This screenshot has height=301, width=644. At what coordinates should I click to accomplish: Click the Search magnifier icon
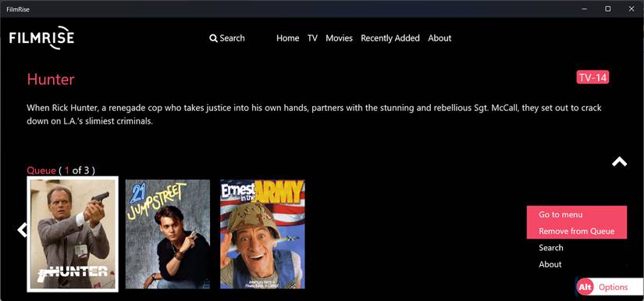pyautogui.click(x=213, y=38)
